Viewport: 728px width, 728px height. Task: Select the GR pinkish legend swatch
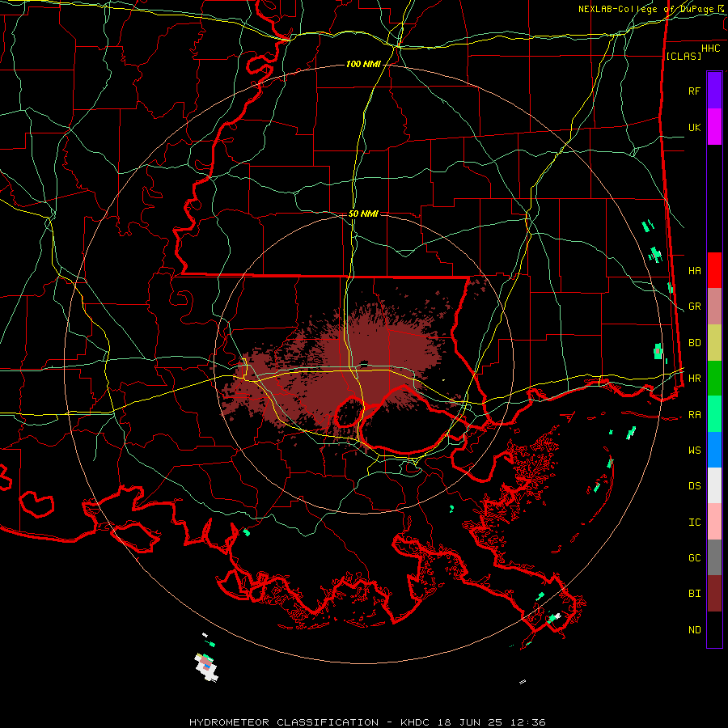click(714, 307)
